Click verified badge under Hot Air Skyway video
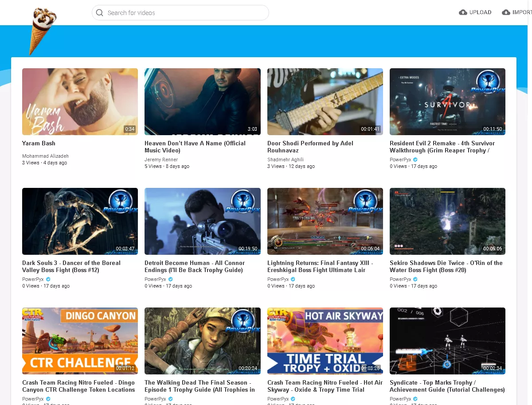Screen dimensions: 532x405 pyautogui.click(x=293, y=399)
